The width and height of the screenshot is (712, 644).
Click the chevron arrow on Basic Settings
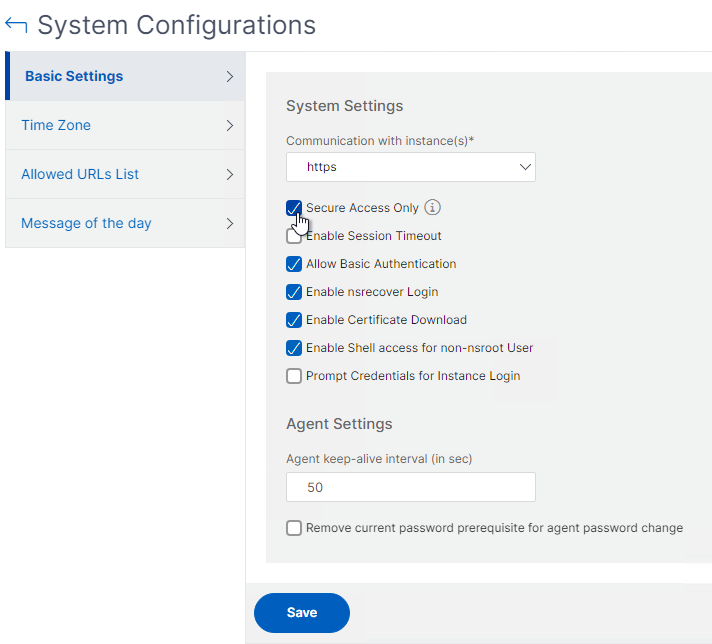point(230,76)
